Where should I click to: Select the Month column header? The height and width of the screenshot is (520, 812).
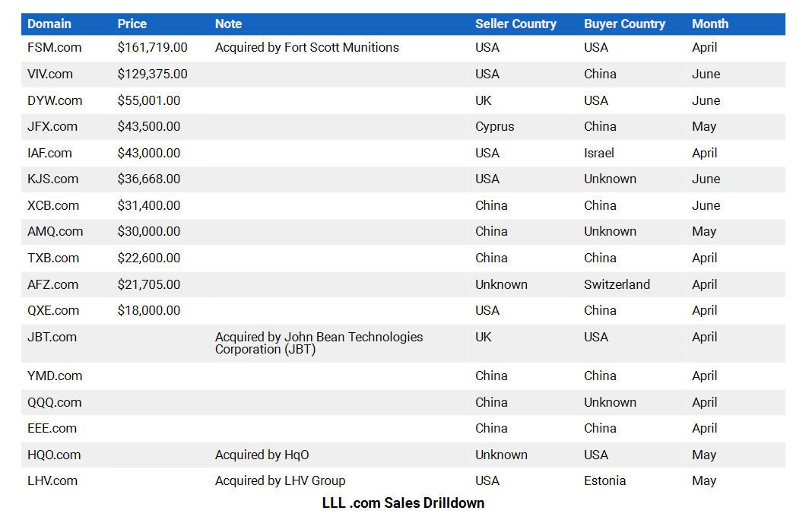(710, 24)
